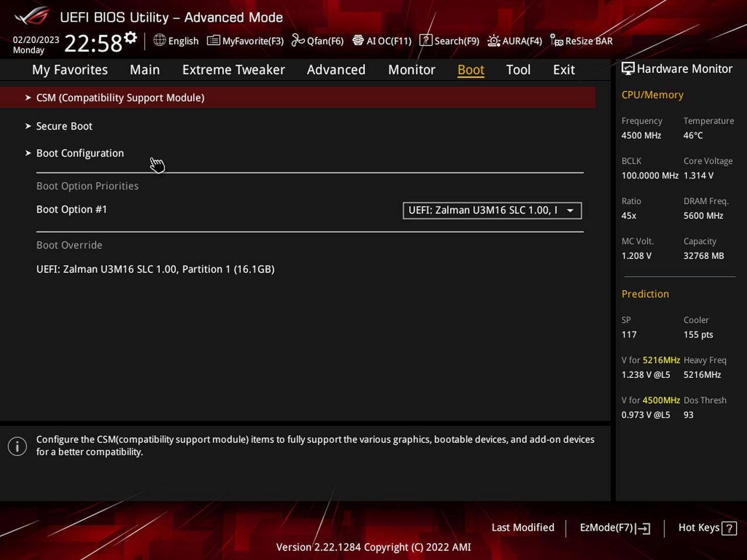
Task: Expand the Boot Configuration submenu
Action: coord(80,153)
